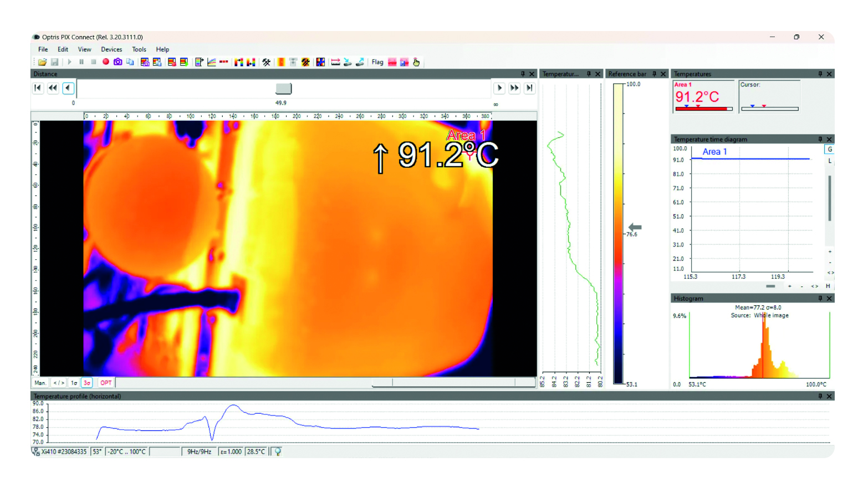The image size is (868, 493).
Task: Toggle the 3σ scaling mode
Action: tap(87, 383)
